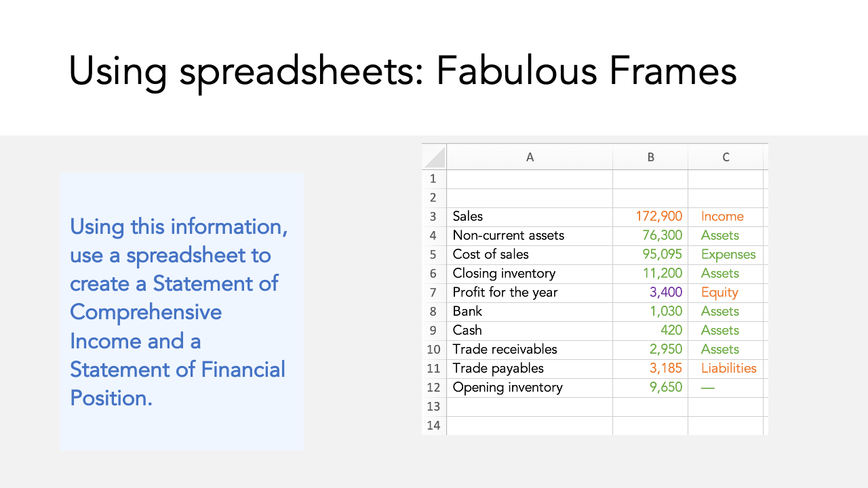Select the Liabilities label cell
Image resolution: width=868 pixels, height=488 pixels.
tap(726, 369)
